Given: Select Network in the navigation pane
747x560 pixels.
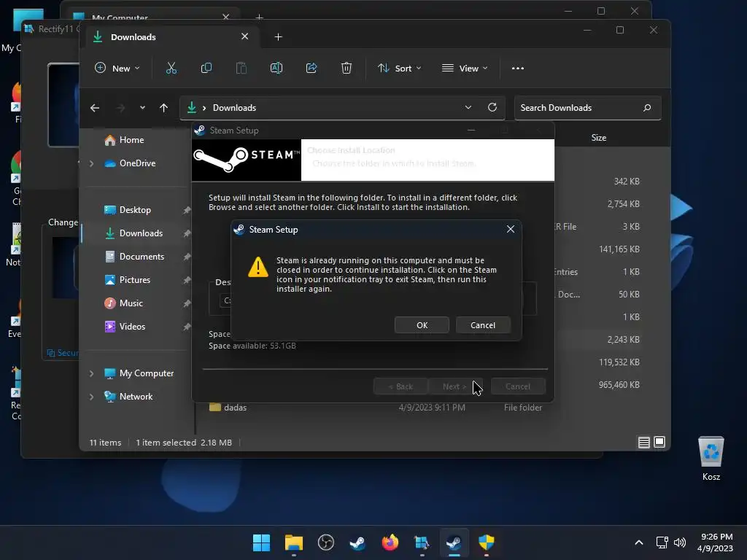Looking at the screenshot, I should [x=136, y=397].
